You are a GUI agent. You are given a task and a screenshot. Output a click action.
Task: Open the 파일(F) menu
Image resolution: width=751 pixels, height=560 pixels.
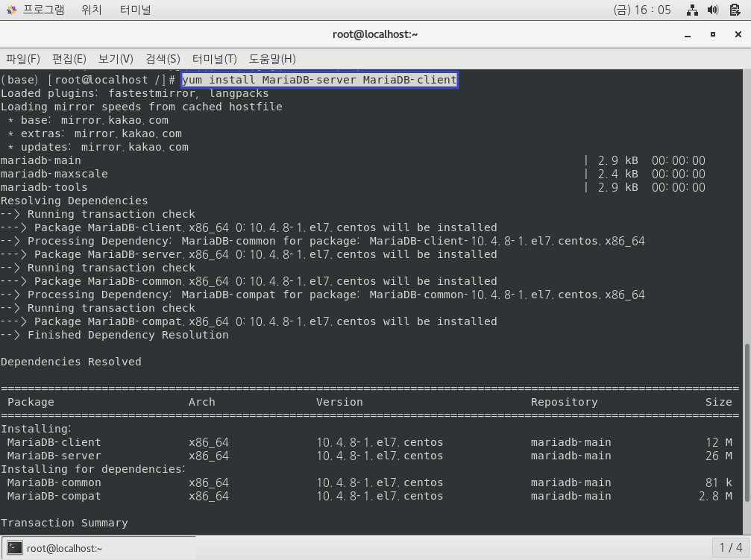click(23, 59)
